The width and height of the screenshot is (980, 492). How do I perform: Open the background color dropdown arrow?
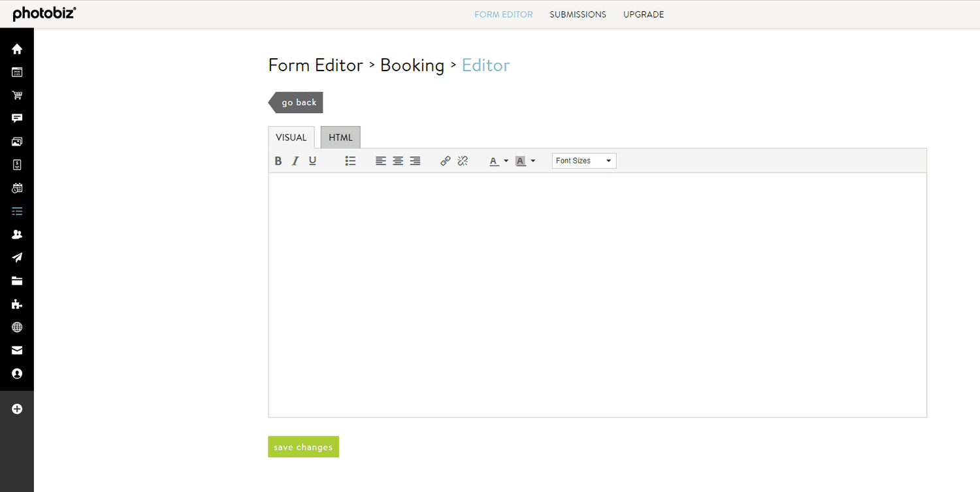click(x=533, y=160)
